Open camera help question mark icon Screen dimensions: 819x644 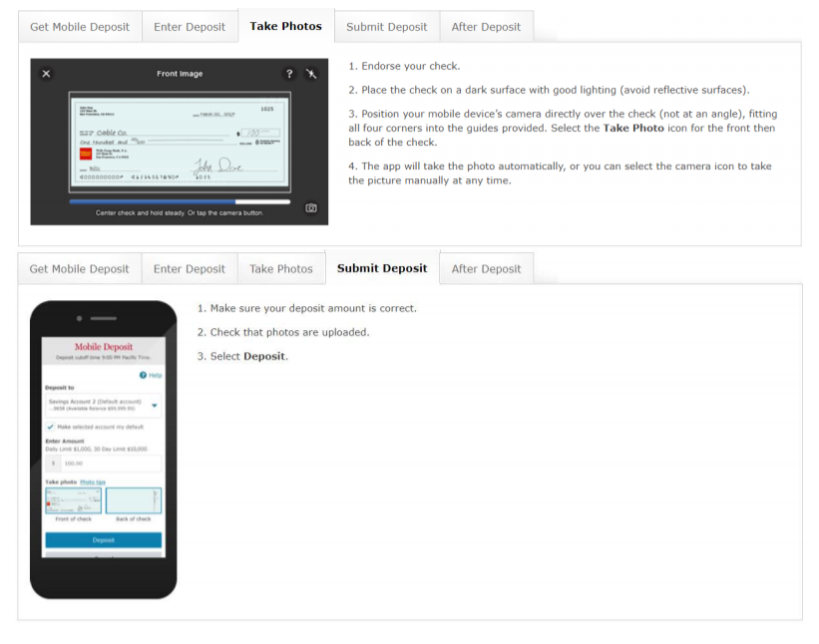coord(289,74)
